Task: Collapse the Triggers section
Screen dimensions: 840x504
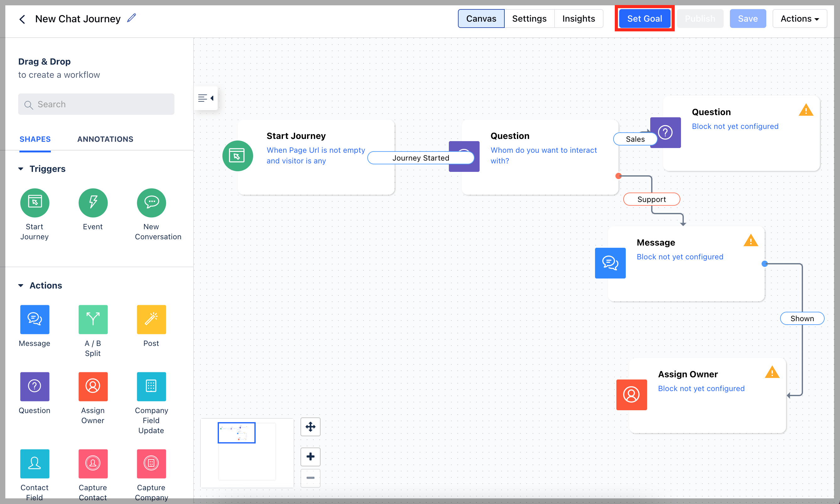Action: (x=21, y=169)
